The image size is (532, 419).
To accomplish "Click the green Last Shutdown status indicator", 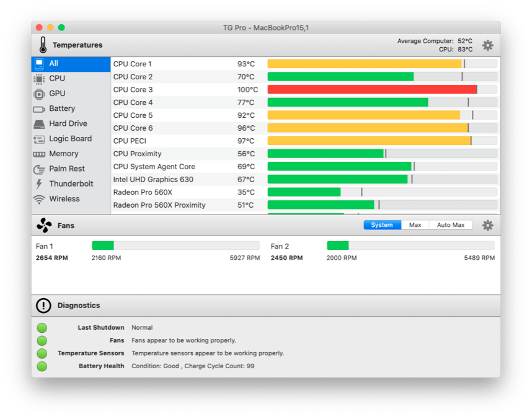I will pyautogui.click(x=42, y=328).
